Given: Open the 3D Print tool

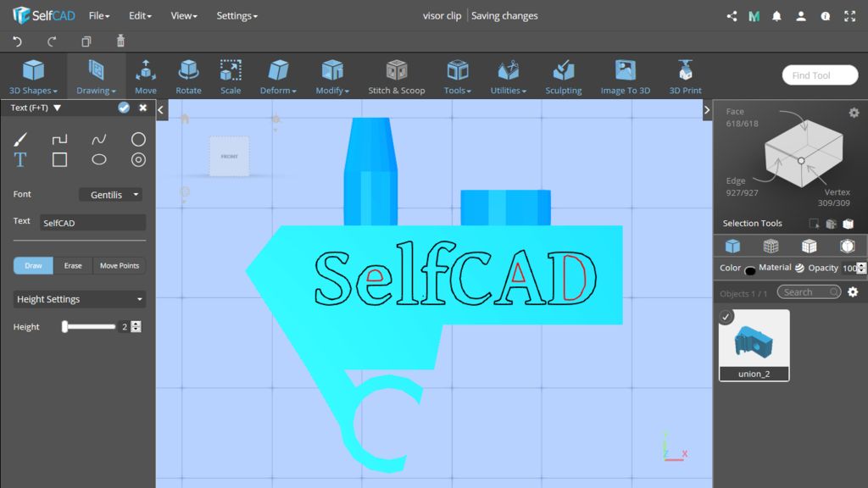Looking at the screenshot, I should click(x=685, y=77).
